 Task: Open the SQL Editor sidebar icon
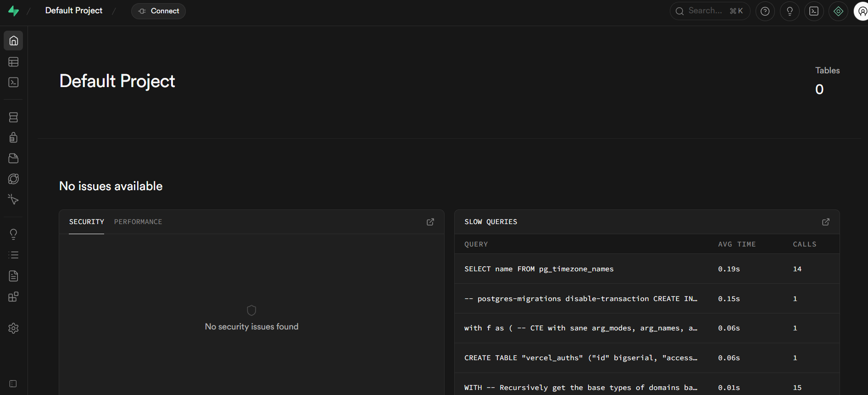click(x=14, y=82)
